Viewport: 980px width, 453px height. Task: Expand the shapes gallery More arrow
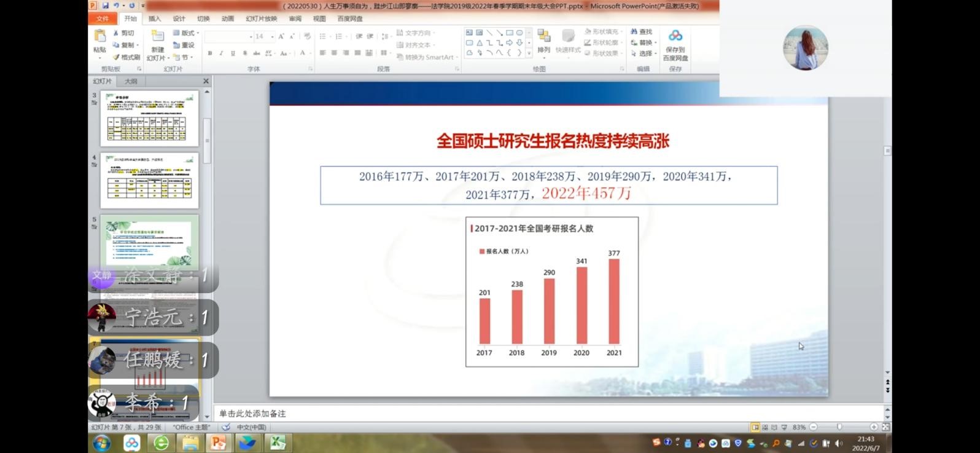pos(529,53)
